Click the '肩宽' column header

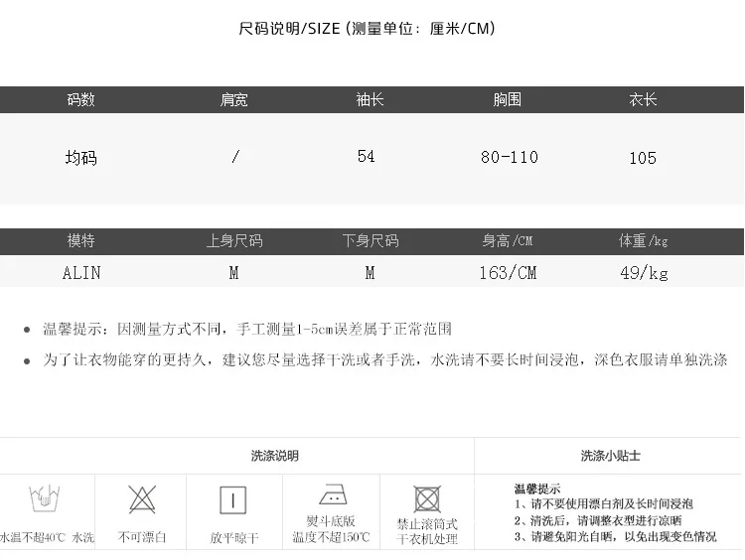pos(233,99)
